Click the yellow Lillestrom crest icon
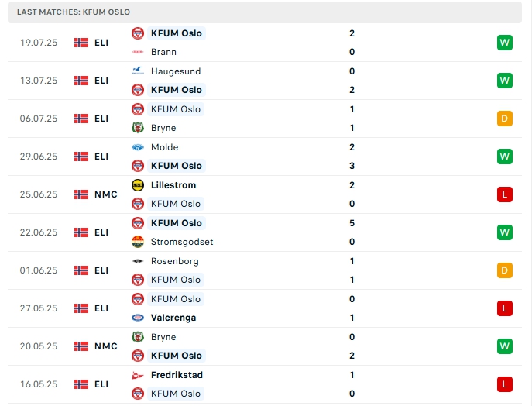Viewport: 532px width, 406px height. click(x=138, y=185)
